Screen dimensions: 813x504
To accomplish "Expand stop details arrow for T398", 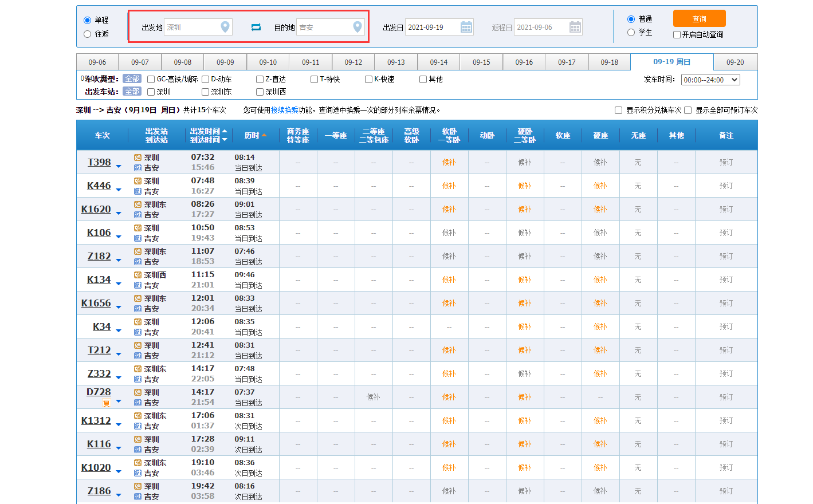I will pyautogui.click(x=119, y=167).
